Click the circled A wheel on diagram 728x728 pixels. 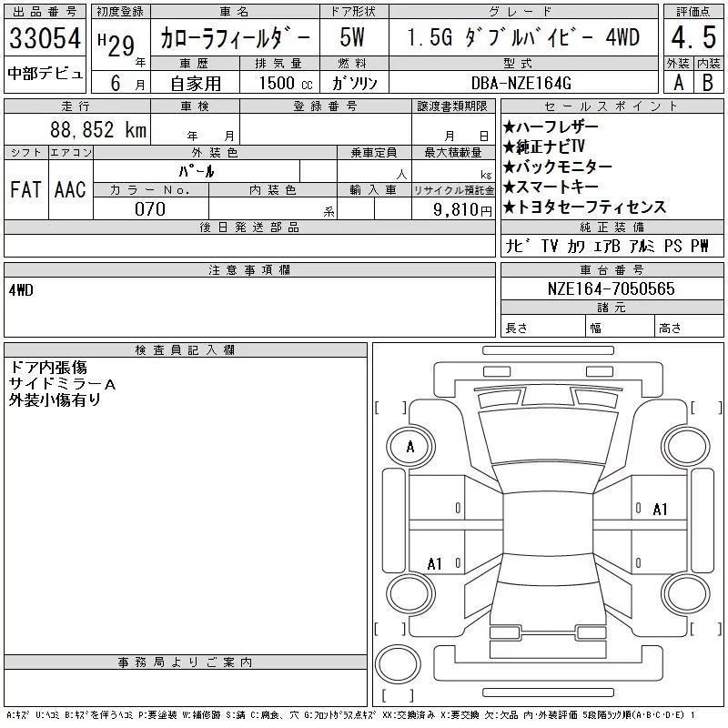click(x=410, y=447)
